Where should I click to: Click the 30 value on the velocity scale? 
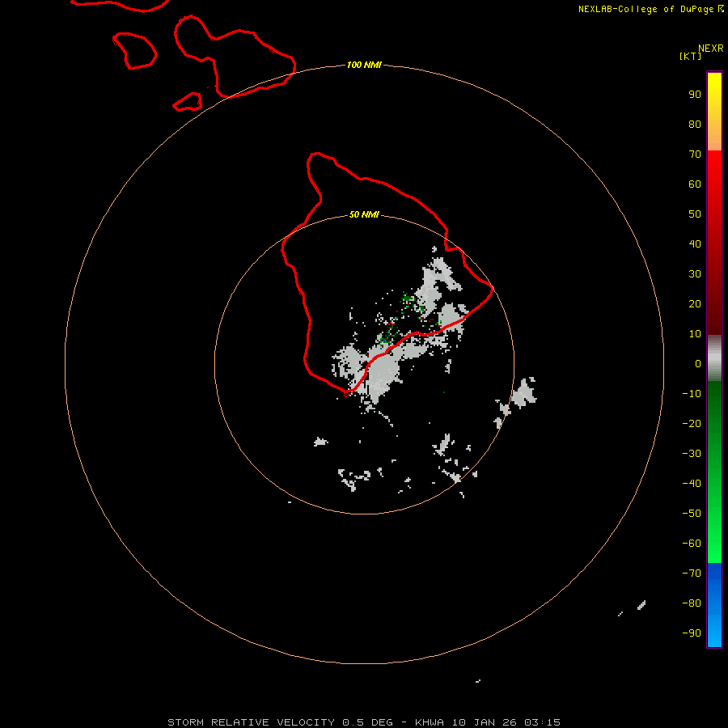pos(695,274)
